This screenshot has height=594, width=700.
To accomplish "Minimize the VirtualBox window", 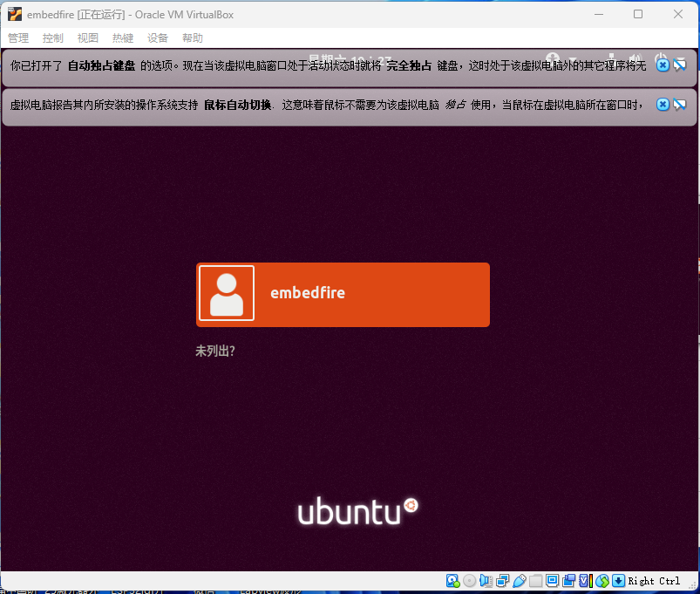I will click(599, 14).
